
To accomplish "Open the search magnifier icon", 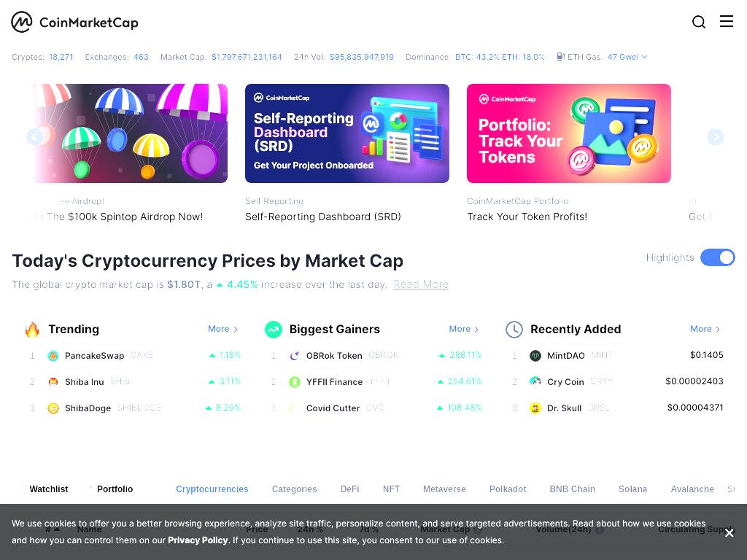I will click(x=698, y=22).
